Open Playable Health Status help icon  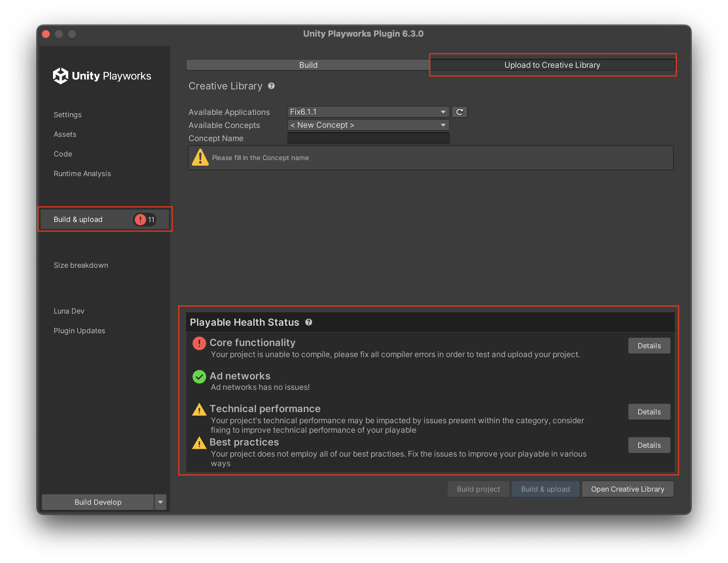point(309,322)
